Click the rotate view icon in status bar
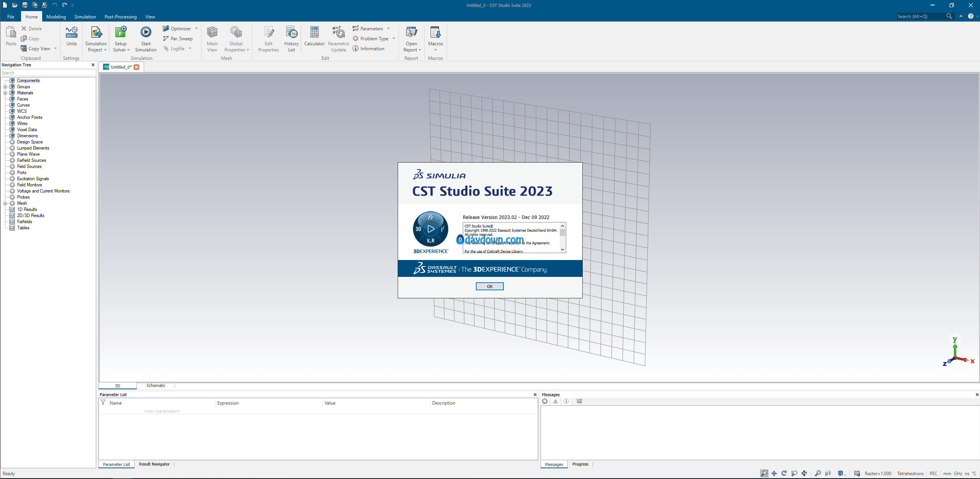 (x=784, y=473)
